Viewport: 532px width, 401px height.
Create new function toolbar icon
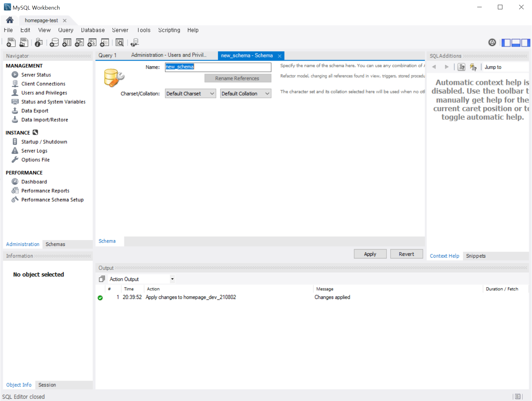(x=104, y=43)
